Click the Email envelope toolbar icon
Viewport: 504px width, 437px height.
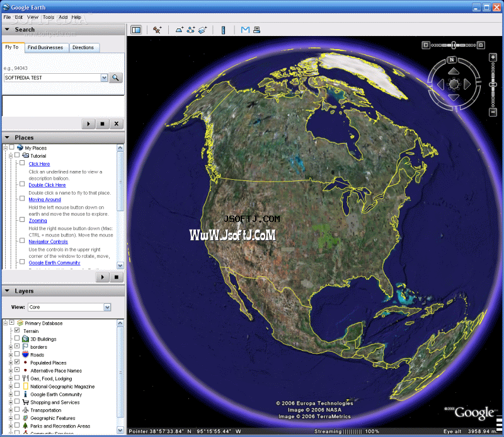coord(245,30)
